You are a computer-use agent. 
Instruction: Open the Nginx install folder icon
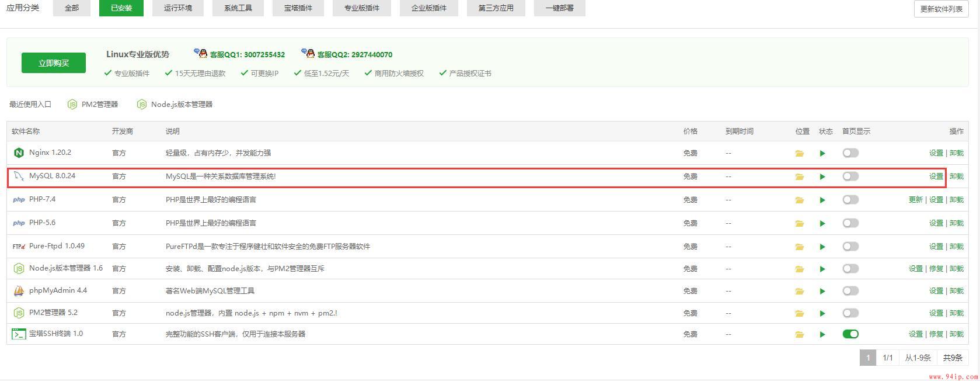click(x=799, y=153)
